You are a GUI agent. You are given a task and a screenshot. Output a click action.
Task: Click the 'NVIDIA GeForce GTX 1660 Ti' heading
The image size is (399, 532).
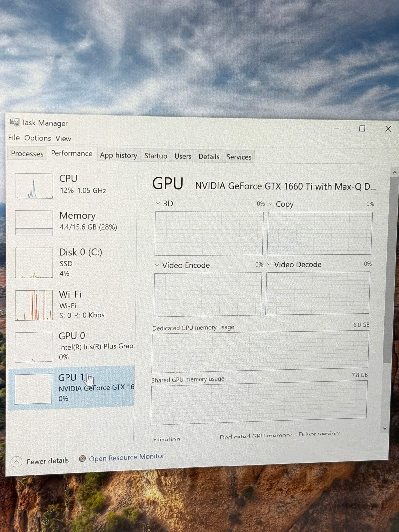(x=285, y=186)
